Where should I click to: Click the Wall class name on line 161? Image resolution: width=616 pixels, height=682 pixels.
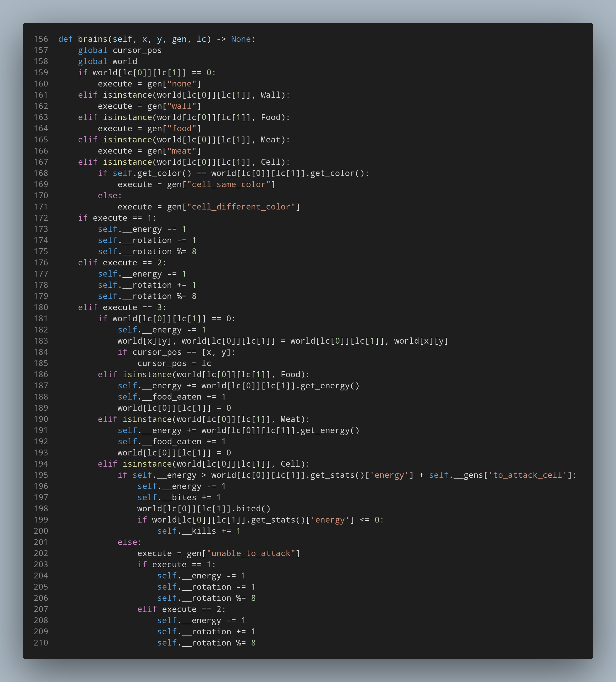271,95
